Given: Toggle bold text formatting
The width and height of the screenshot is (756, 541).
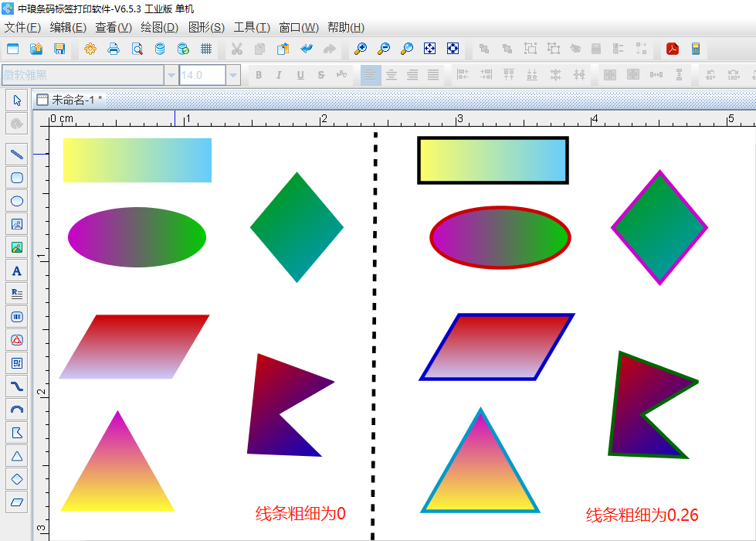Looking at the screenshot, I should pyautogui.click(x=259, y=75).
